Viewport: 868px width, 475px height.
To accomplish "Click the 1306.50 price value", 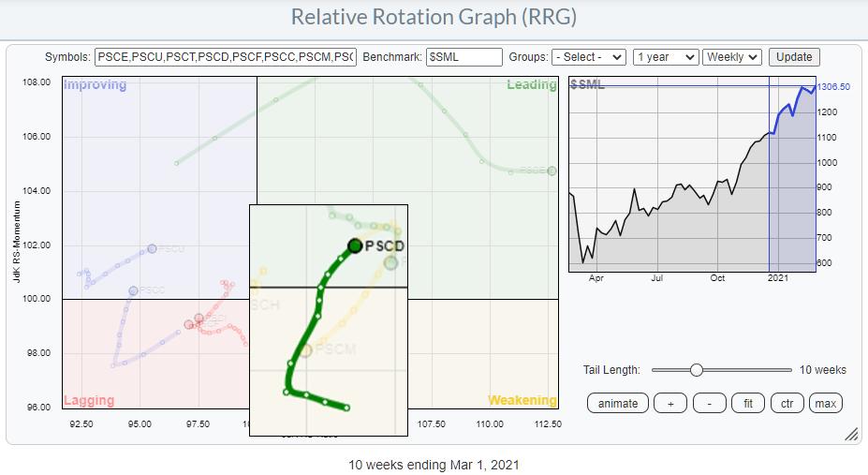I will click(x=833, y=87).
